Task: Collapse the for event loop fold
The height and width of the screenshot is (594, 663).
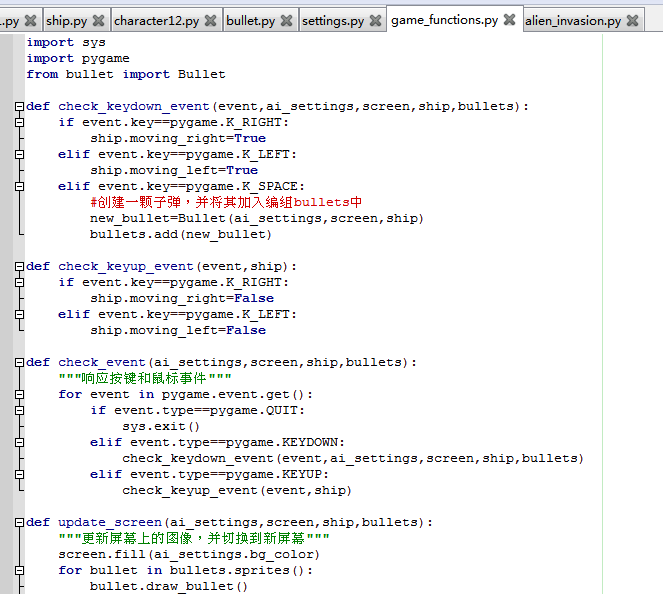Action: [x=19, y=394]
